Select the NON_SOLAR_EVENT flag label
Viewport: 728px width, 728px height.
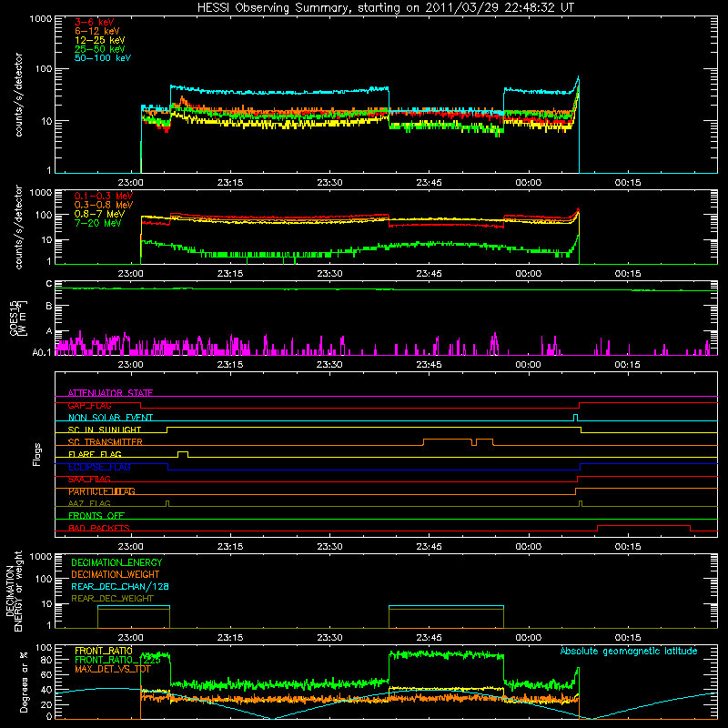pos(110,418)
